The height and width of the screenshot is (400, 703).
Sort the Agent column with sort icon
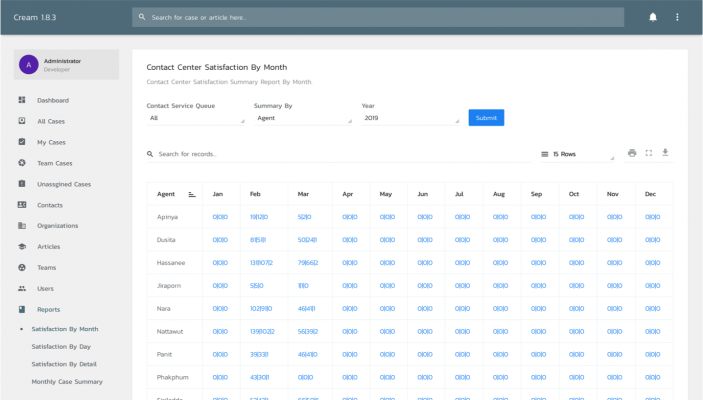tap(192, 193)
